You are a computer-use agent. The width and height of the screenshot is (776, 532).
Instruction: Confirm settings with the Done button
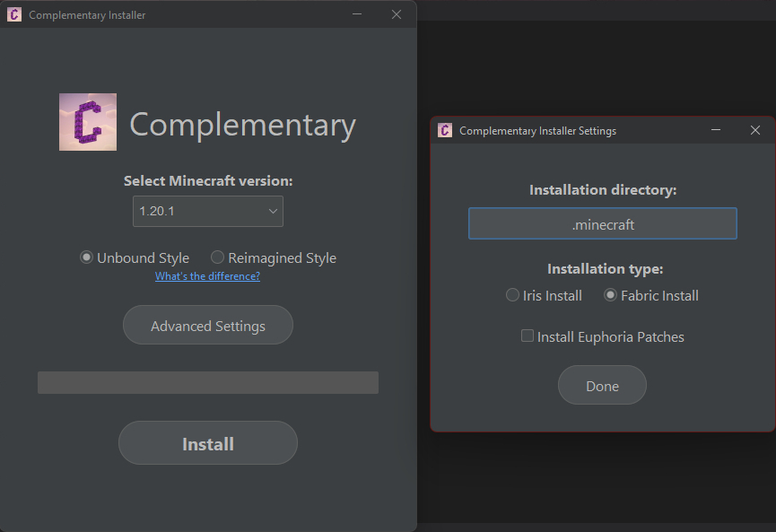coord(602,386)
